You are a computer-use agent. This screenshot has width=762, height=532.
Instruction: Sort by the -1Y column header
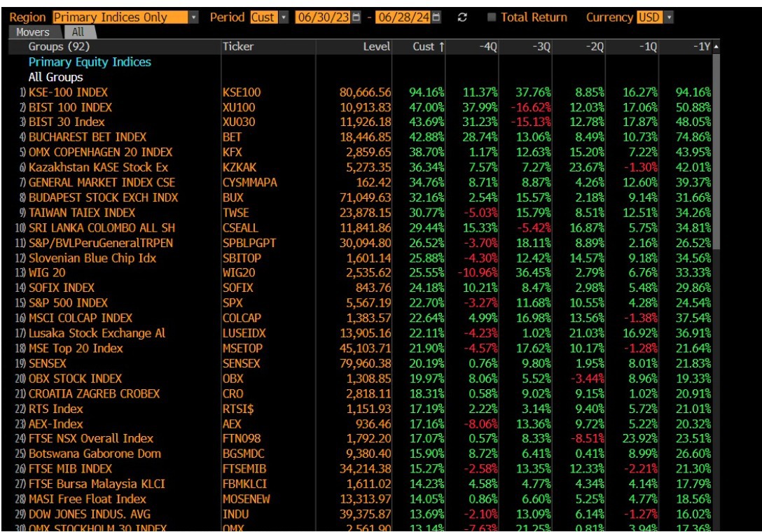coord(686,47)
